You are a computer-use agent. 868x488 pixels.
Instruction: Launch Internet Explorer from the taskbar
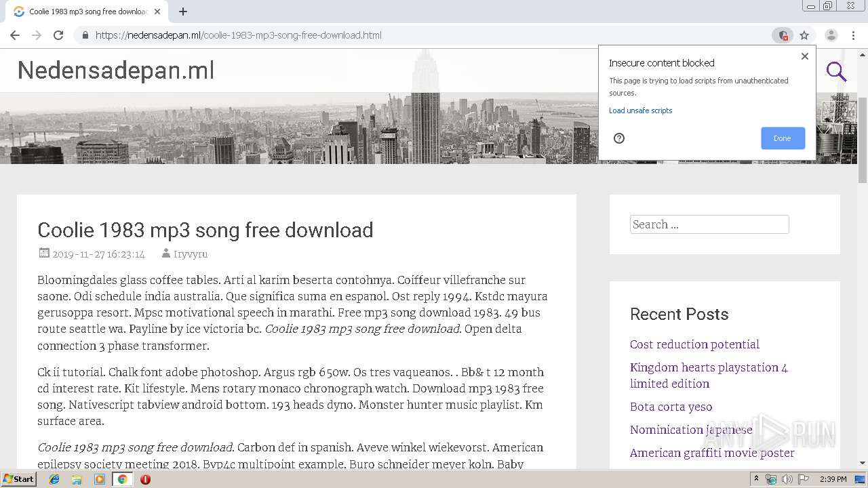(54, 479)
